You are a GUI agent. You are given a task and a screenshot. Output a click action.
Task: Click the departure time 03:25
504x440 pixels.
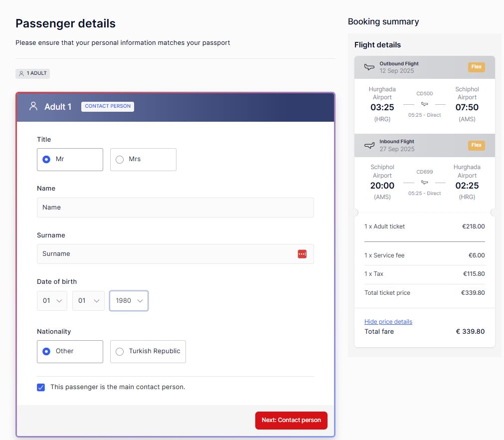pos(382,107)
